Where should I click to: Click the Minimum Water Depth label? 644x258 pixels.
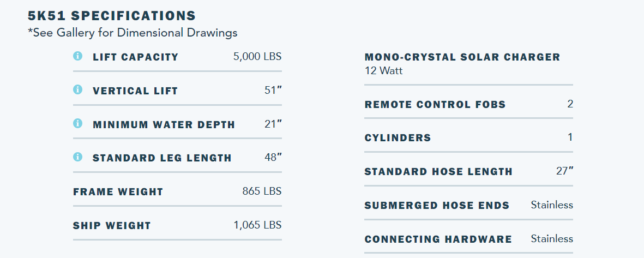pos(164,125)
